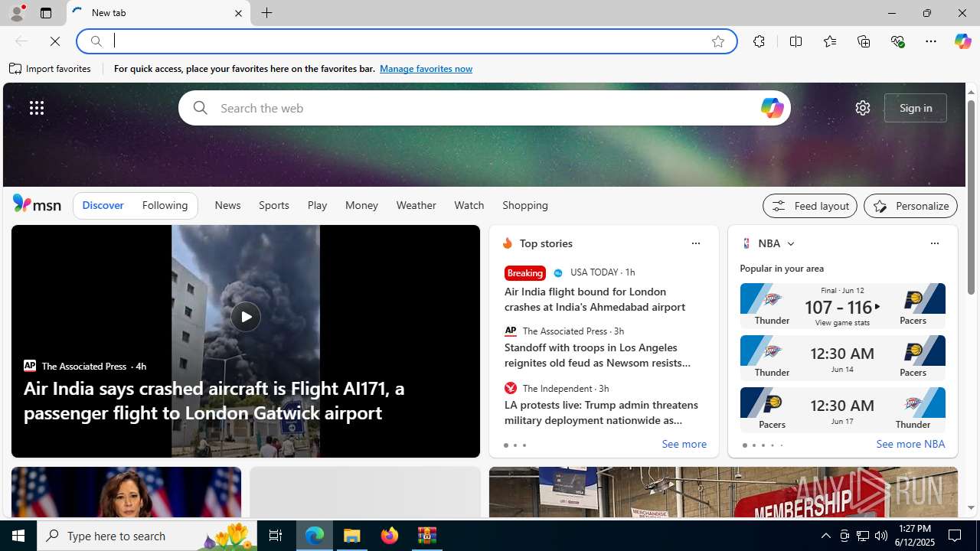Open Thunder 107-116 Pacers final game
The width and height of the screenshot is (980, 551).
click(x=842, y=305)
